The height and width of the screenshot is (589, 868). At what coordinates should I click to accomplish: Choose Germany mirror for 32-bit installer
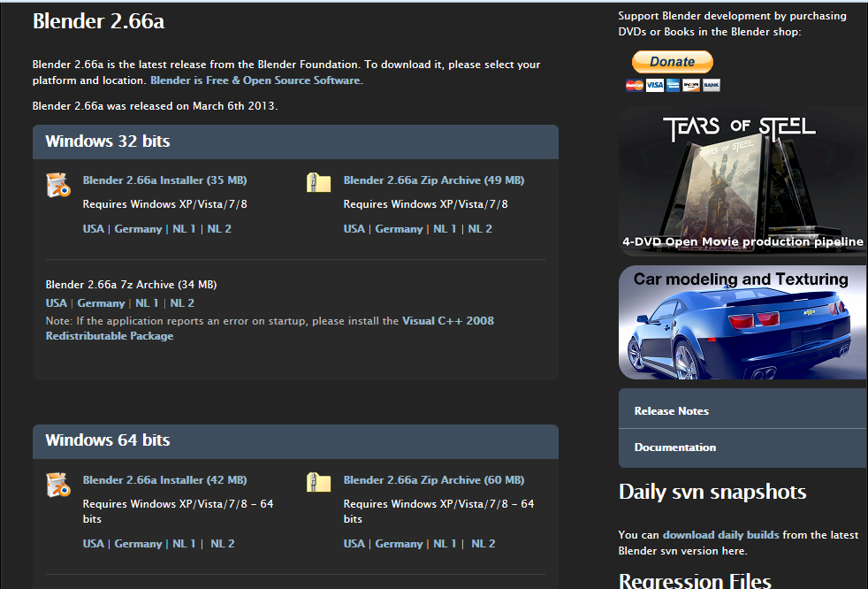139,229
